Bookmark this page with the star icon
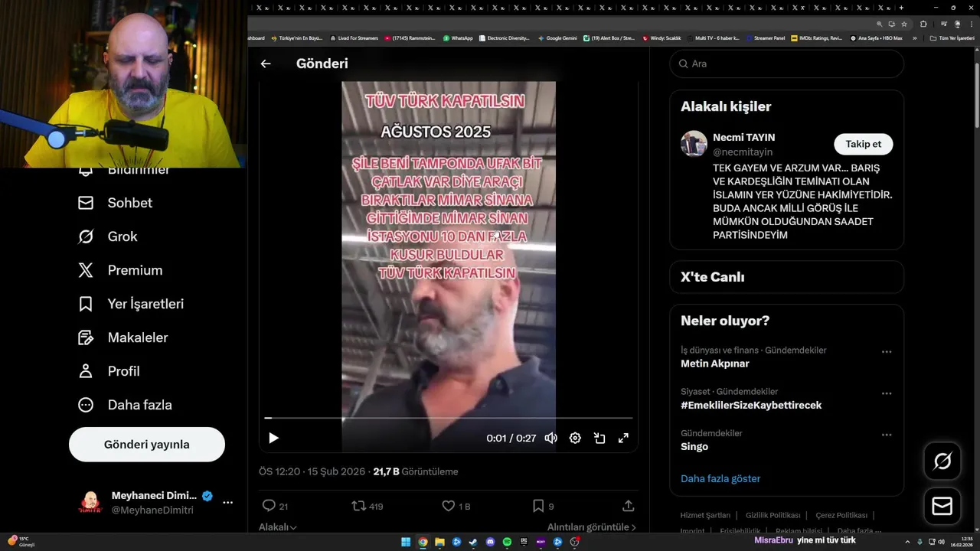The width and height of the screenshot is (980, 551). 904,24
